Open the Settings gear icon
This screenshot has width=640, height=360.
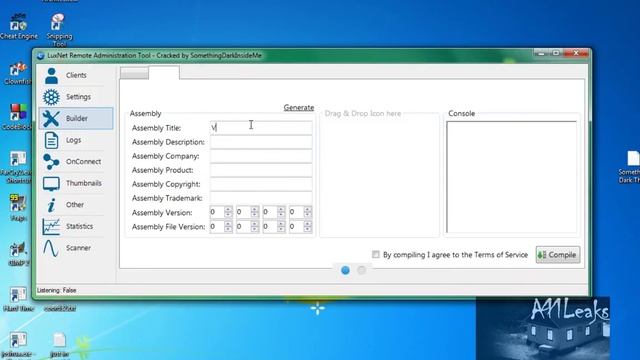point(51,97)
